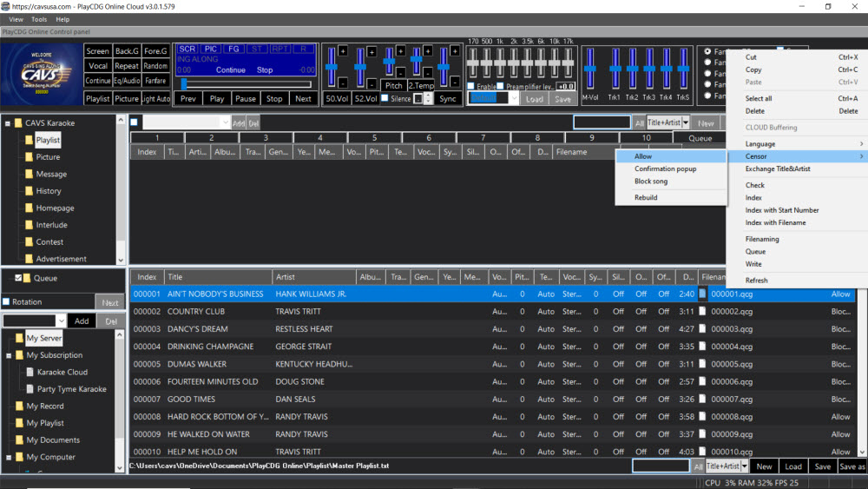The width and height of the screenshot is (868, 489).
Task: Click minus button beside 52.Vol slider
Action: click(x=372, y=83)
